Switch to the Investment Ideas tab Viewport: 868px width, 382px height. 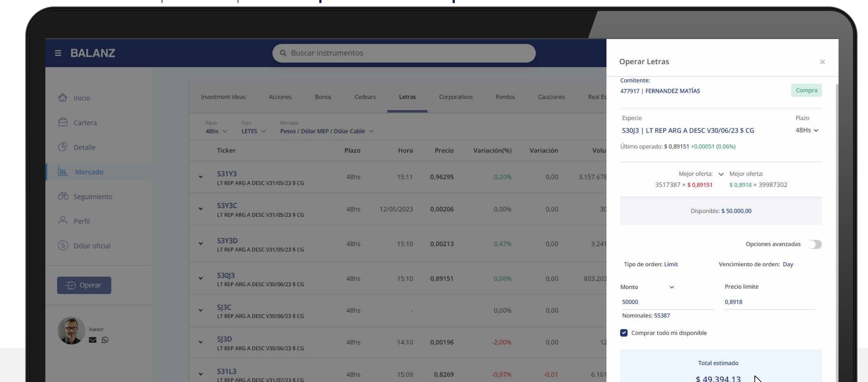223,97
